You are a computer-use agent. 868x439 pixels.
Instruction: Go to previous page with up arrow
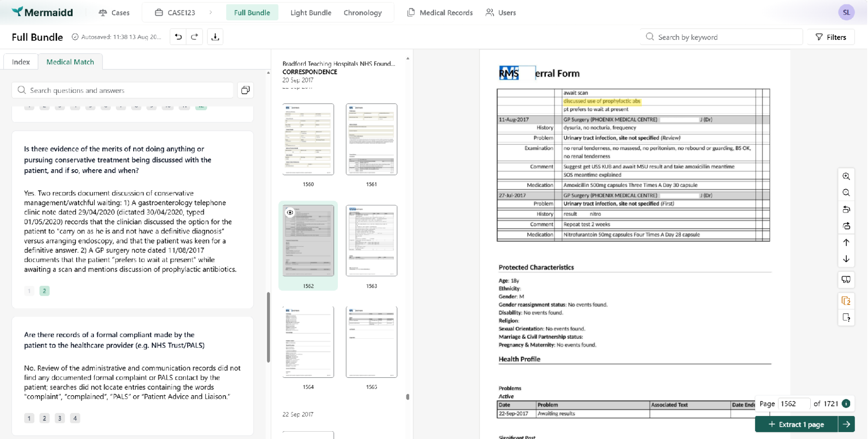coord(846,242)
